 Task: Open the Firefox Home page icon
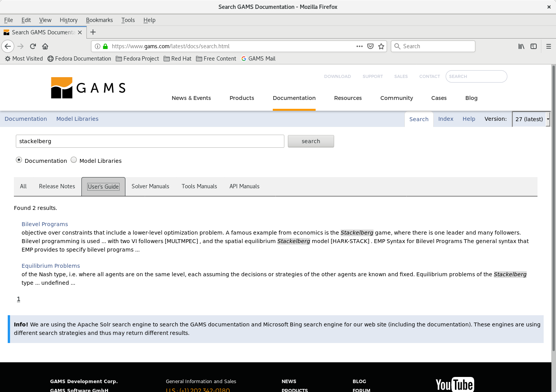[x=45, y=46]
